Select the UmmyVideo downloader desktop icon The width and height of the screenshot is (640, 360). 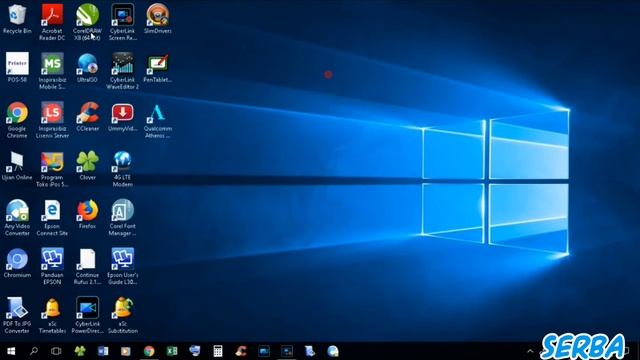pyautogui.click(x=122, y=117)
